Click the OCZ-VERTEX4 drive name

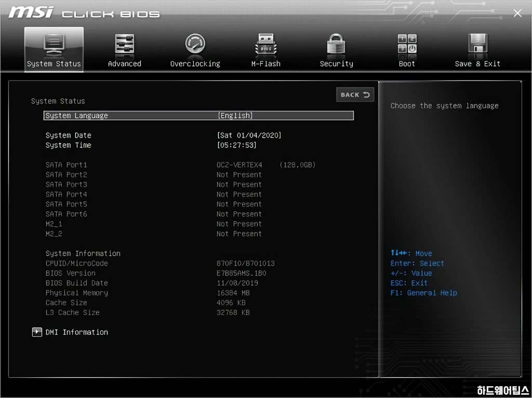pos(240,165)
